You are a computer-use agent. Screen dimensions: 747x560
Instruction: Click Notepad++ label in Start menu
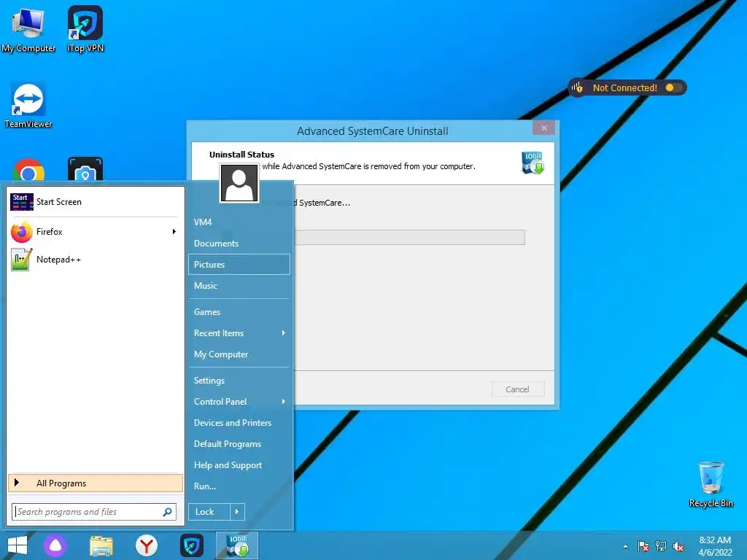click(x=58, y=260)
